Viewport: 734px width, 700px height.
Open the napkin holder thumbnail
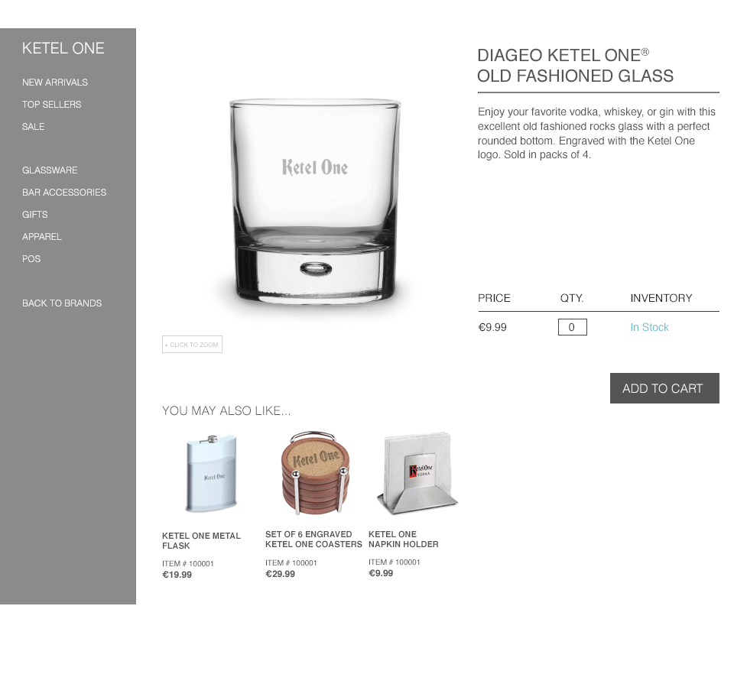click(417, 472)
